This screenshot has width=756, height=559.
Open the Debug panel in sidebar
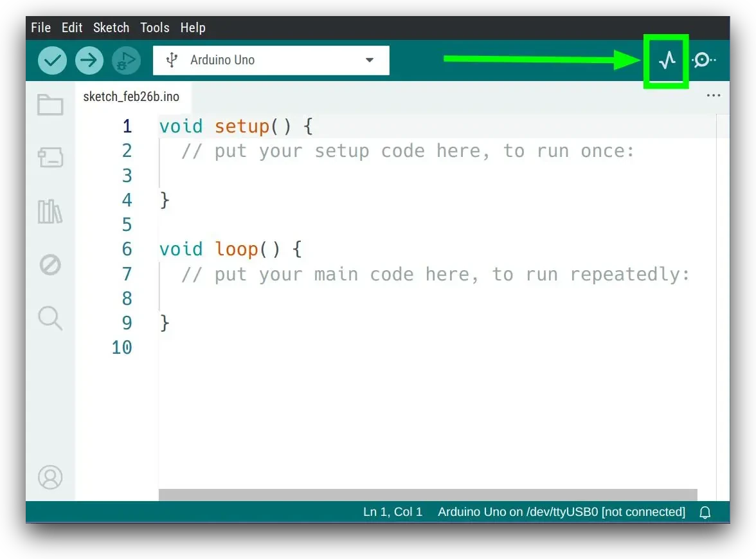click(50, 264)
